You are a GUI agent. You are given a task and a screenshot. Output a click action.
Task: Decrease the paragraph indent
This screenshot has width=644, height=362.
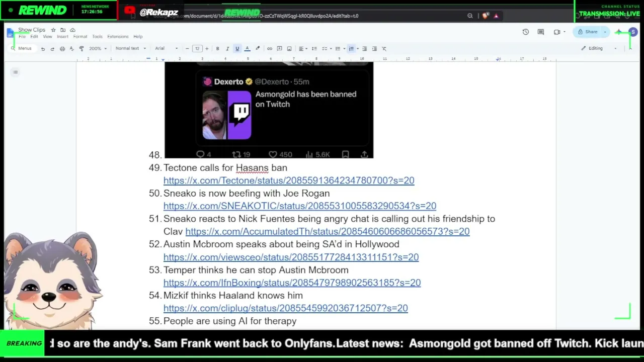click(x=364, y=49)
